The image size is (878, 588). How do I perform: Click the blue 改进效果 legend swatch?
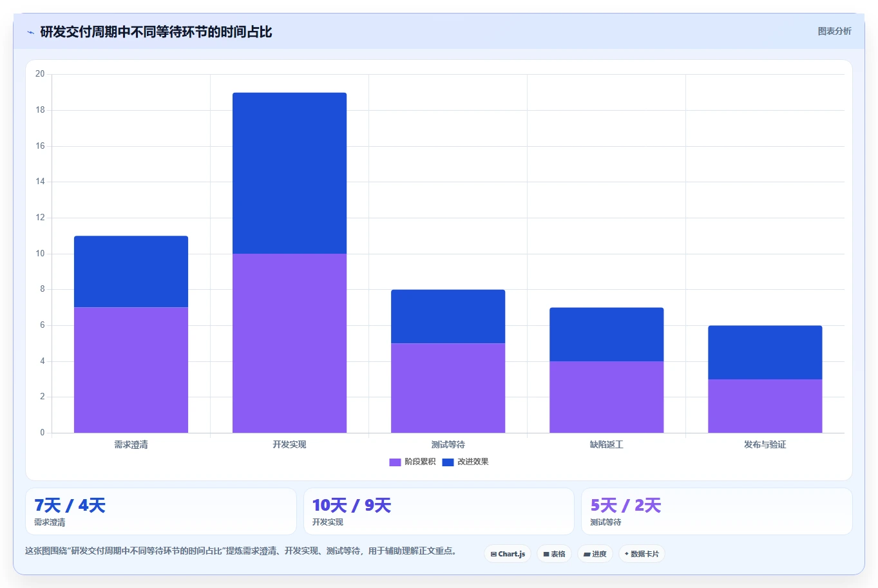[448, 462]
